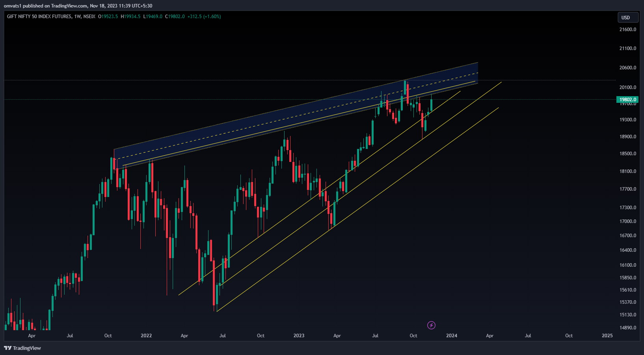
Task: Click the 15130.0 price axis label
Action: click(x=628, y=315)
